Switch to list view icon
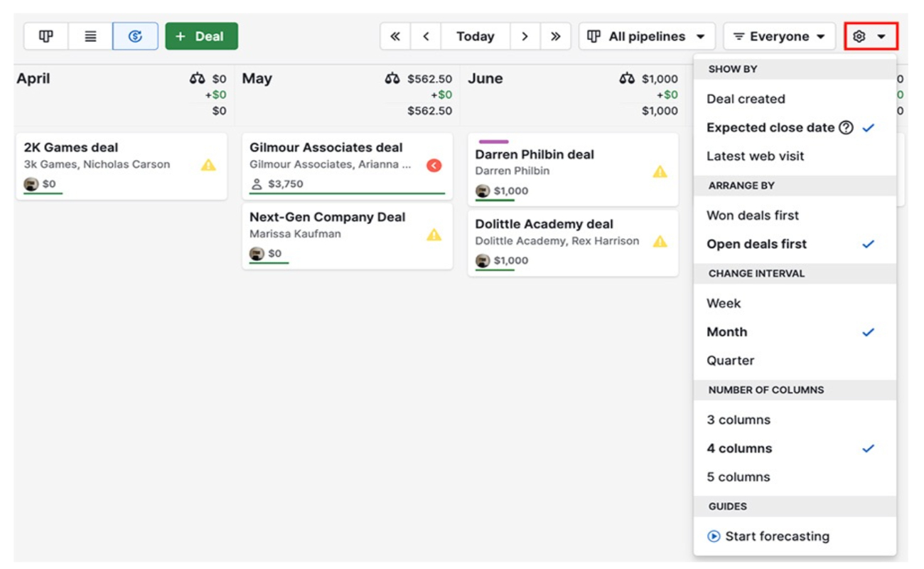 pos(90,36)
